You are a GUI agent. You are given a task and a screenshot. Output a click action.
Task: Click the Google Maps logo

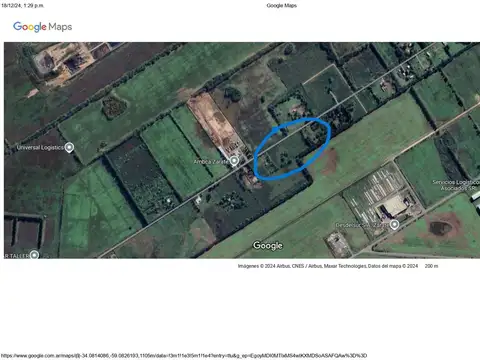[x=42, y=27]
